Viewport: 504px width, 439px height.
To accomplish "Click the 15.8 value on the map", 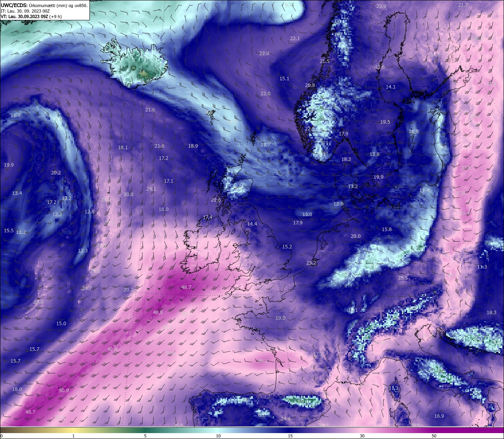I will 387,230.
